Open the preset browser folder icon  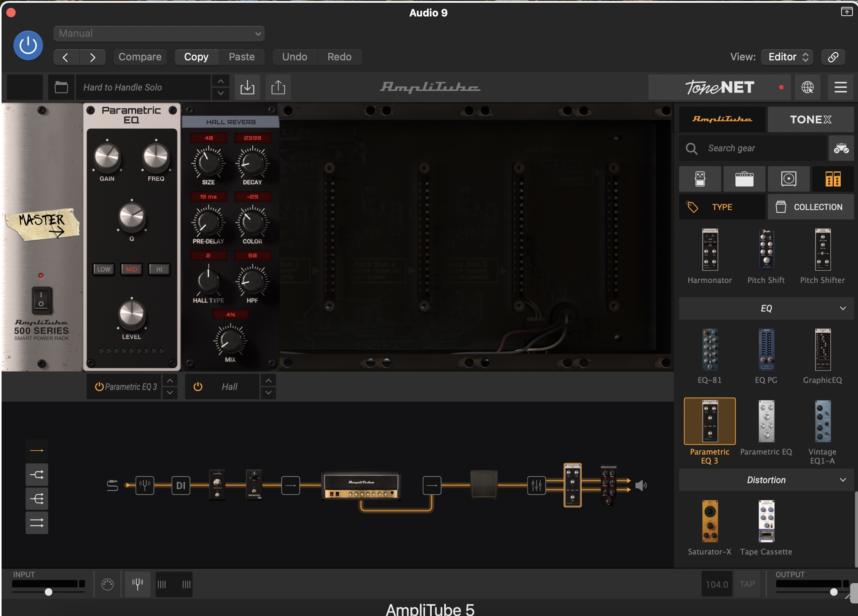(x=61, y=87)
